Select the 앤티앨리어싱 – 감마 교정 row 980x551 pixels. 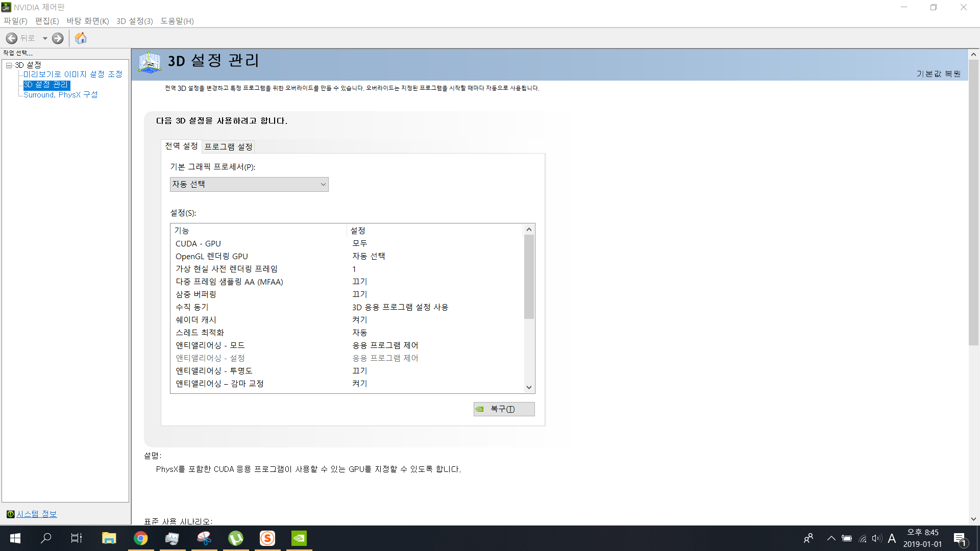click(x=347, y=384)
